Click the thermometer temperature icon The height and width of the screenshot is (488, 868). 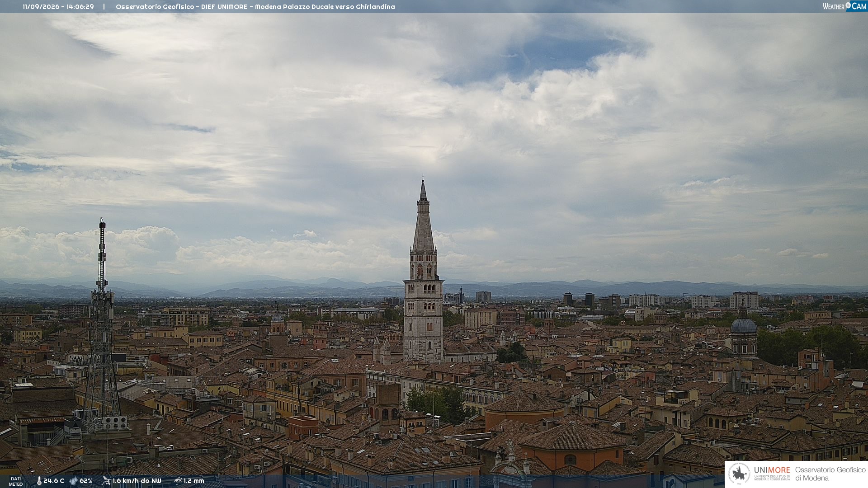pos(39,481)
